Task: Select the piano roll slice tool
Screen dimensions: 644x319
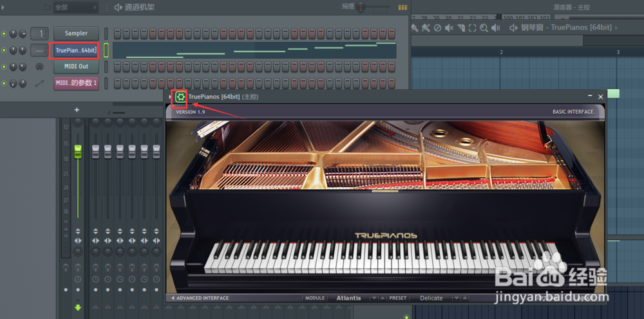Action: click(461, 28)
